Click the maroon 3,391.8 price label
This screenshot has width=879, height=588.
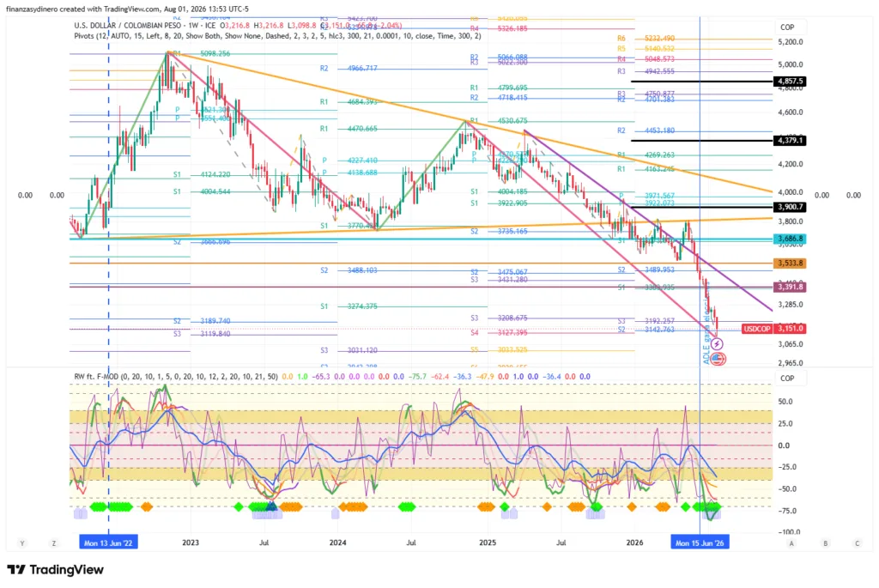pyautogui.click(x=790, y=287)
